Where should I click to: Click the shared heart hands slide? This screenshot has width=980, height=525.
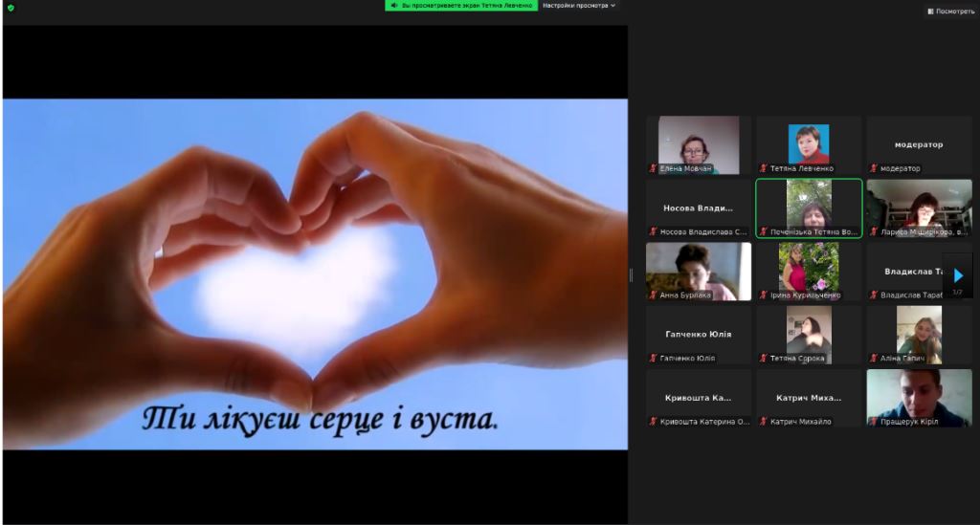tap(315, 274)
